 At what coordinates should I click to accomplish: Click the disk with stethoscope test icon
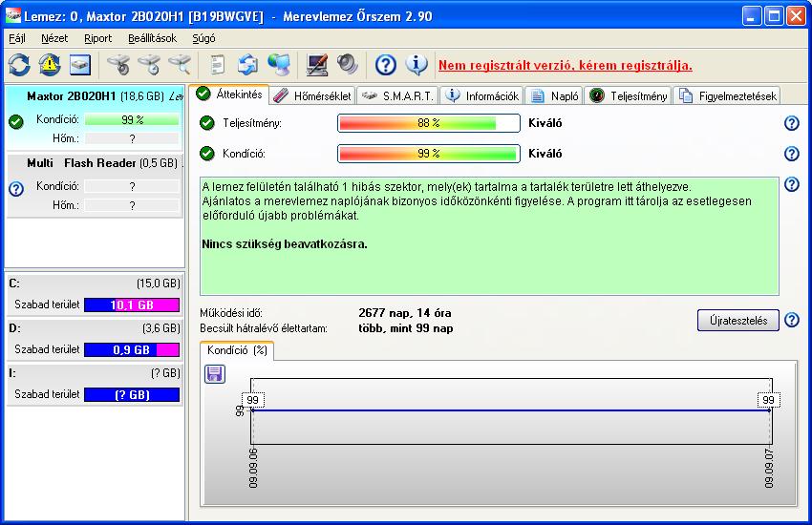click(x=119, y=65)
